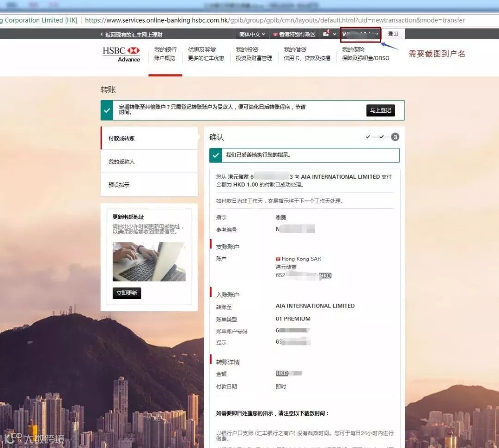Viewport: 499px width, 448px height.
Task: Click the 马上登记 button
Action: (x=380, y=110)
